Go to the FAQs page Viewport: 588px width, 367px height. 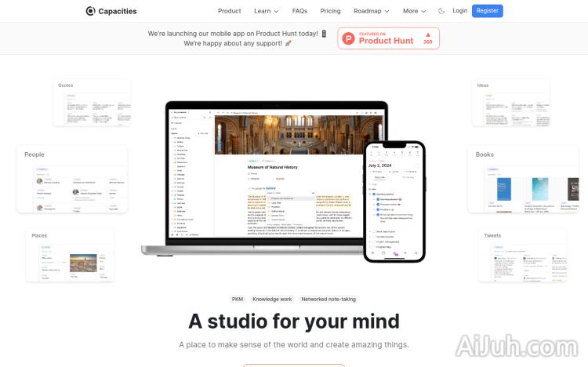(299, 11)
